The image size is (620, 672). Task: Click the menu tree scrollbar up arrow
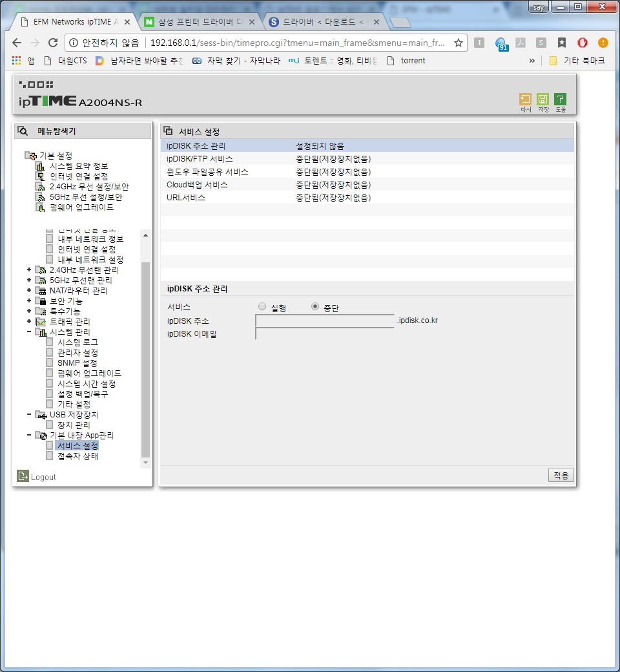click(146, 235)
